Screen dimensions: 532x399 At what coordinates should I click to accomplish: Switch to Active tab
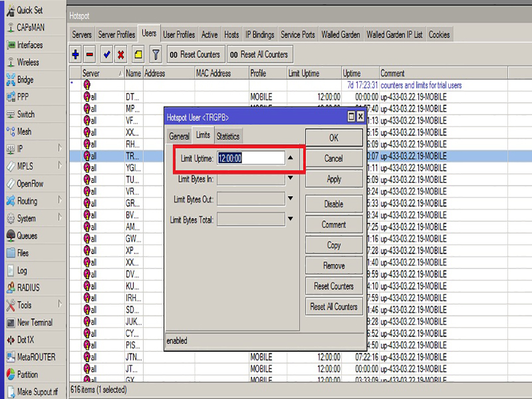coord(209,35)
